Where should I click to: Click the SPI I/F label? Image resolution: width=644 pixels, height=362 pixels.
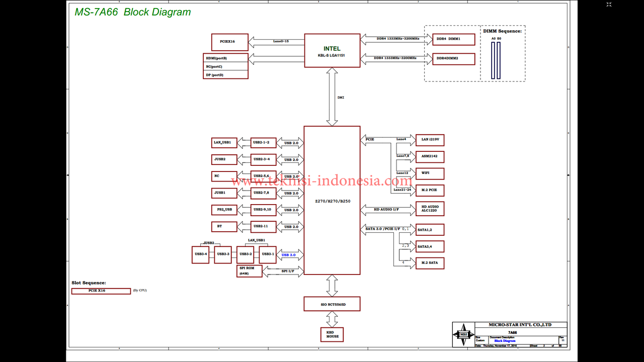pos(288,271)
